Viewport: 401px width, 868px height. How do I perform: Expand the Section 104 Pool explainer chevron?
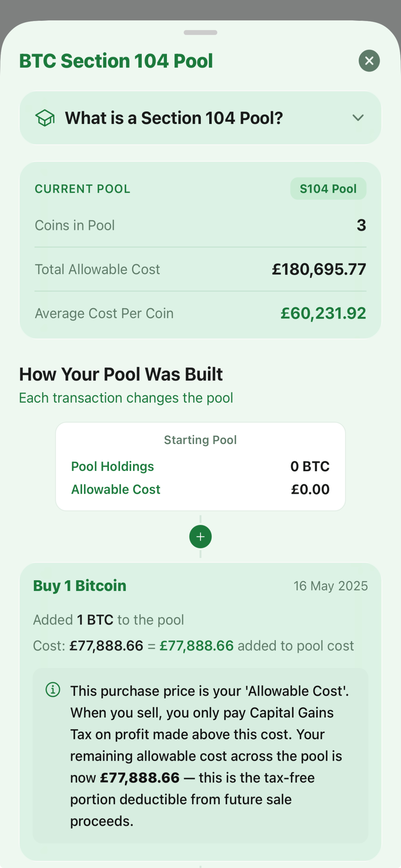[x=358, y=118]
